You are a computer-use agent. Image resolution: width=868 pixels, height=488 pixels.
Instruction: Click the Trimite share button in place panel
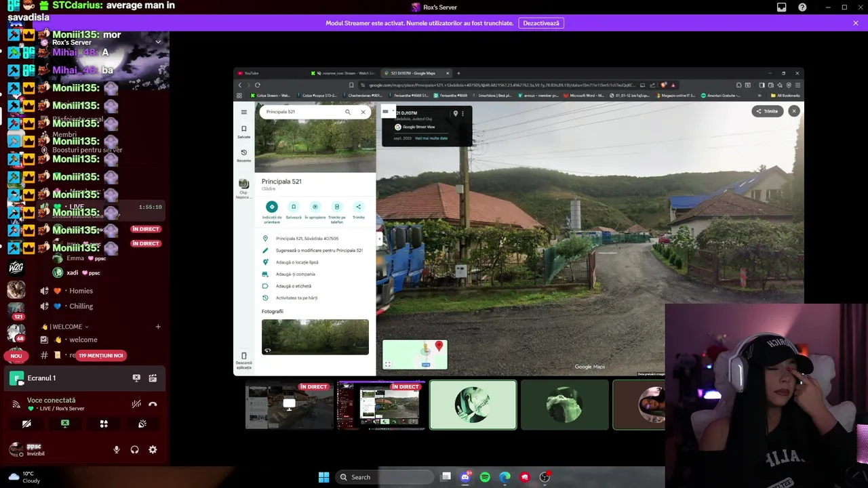(x=359, y=211)
